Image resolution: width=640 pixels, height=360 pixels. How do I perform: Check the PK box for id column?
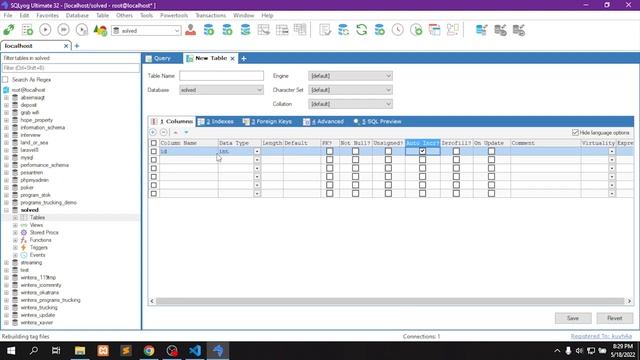tap(329, 151)
